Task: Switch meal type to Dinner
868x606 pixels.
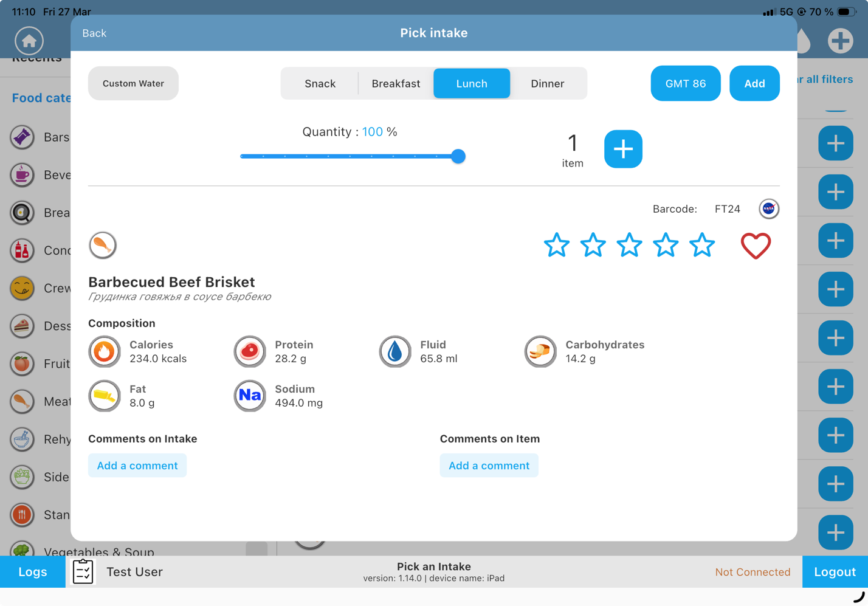Action: point(547,84)
